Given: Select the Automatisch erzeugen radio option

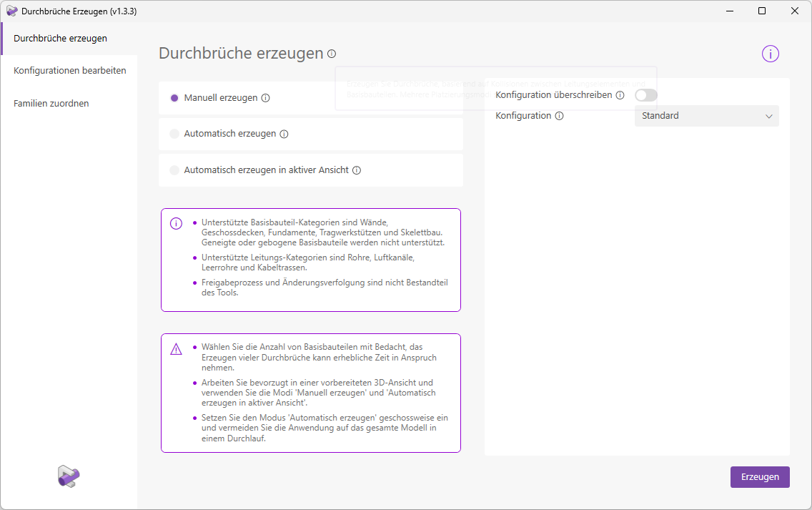Looking at the screenshot, I should [x=174, y=134].
